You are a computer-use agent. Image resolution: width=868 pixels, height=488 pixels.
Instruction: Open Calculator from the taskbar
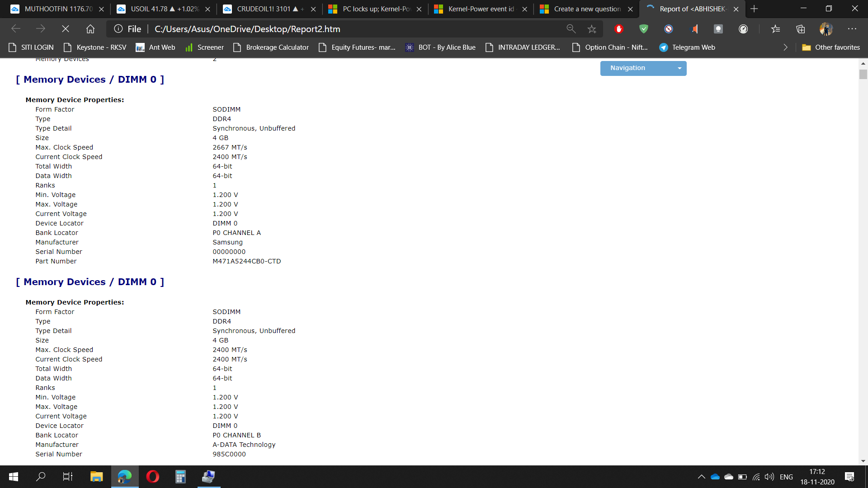(x=180, y=477)
